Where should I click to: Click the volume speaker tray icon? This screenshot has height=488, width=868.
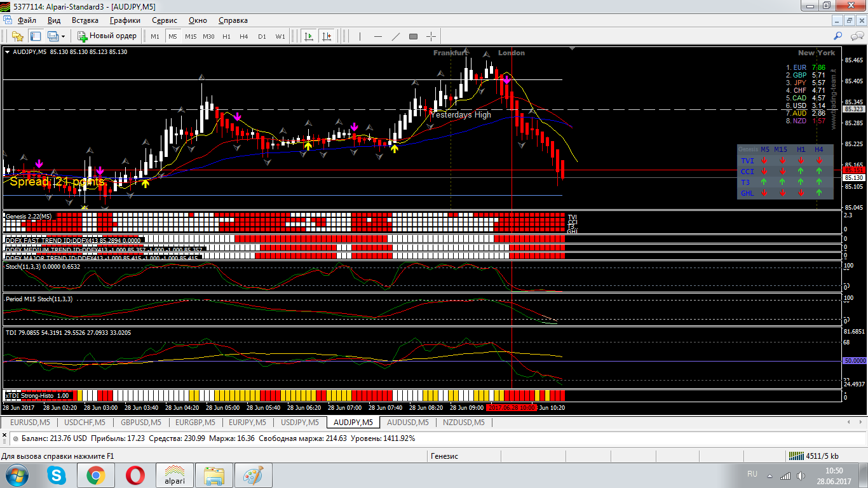799,475
